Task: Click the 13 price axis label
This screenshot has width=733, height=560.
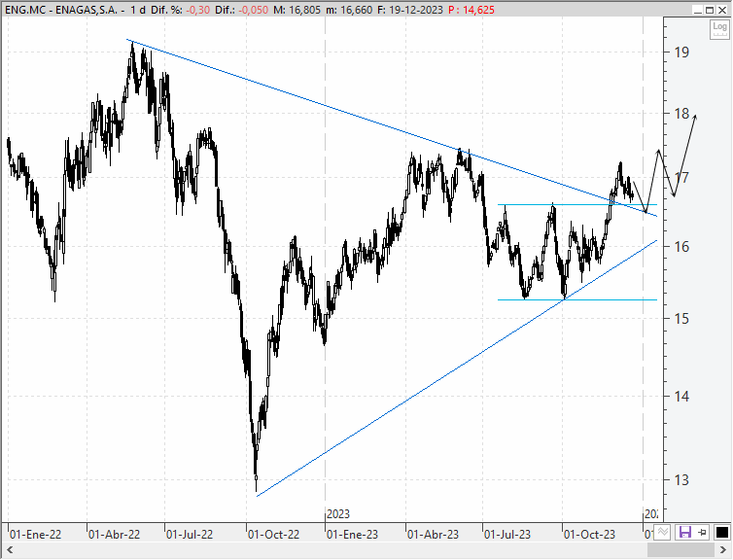Action: (x=681, y=479)
